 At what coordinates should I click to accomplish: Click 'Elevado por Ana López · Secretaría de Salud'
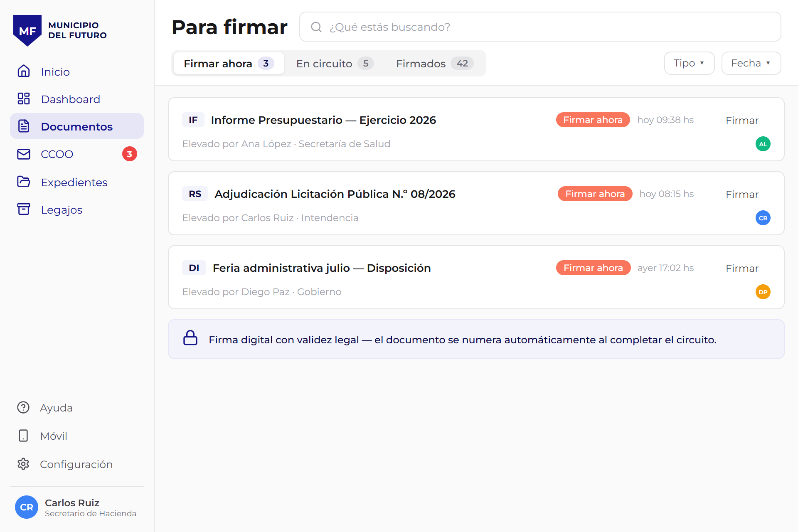(x=286, y=144)
